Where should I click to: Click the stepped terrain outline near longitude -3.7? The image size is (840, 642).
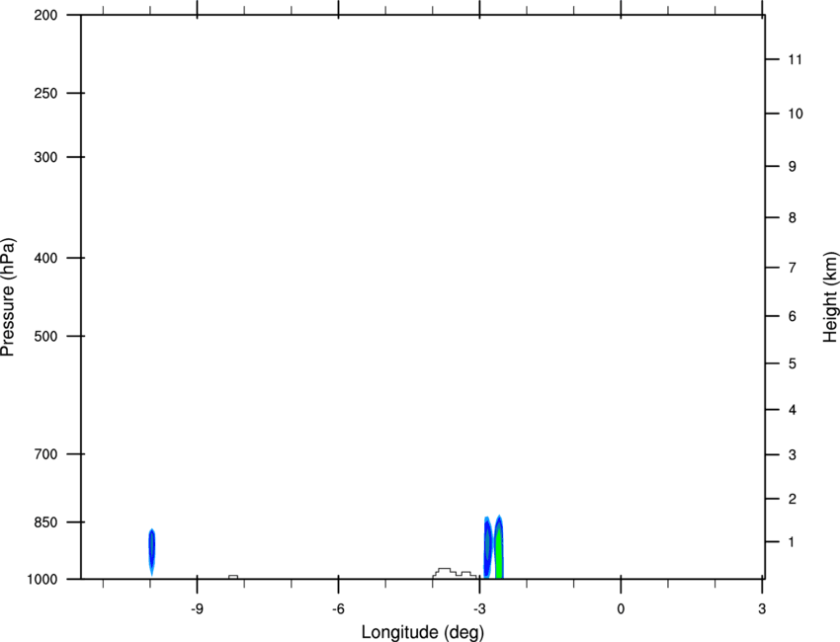pos(455,573)
